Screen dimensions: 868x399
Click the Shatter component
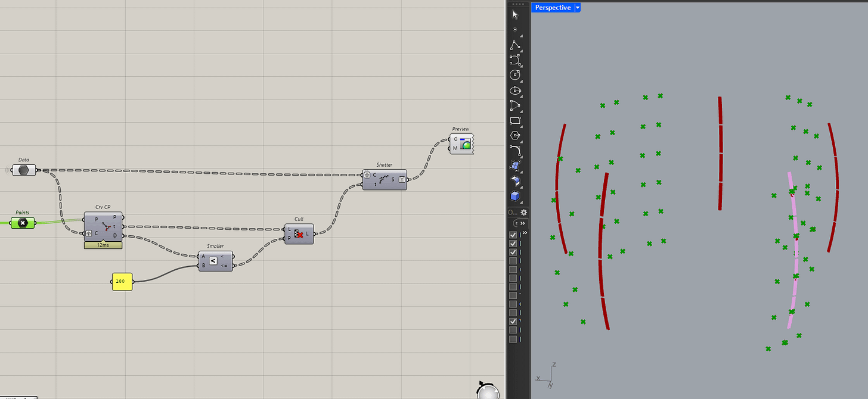point(385,179)
